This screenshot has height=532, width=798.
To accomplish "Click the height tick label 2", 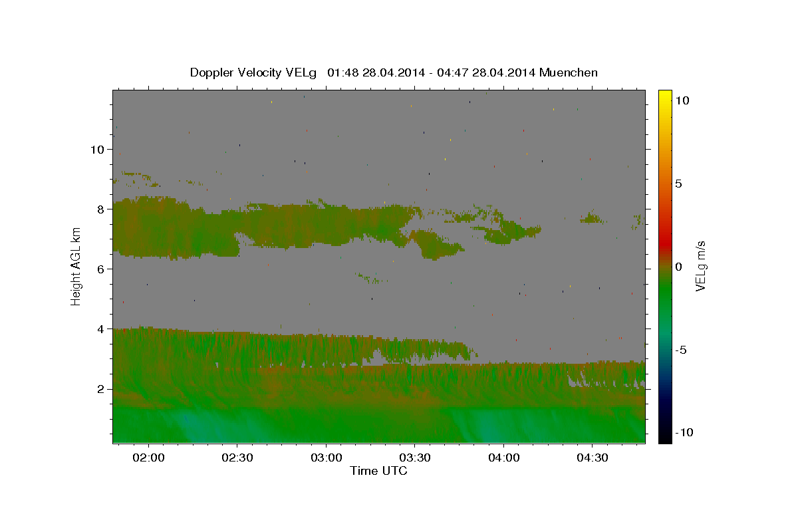I will [100, 389].
